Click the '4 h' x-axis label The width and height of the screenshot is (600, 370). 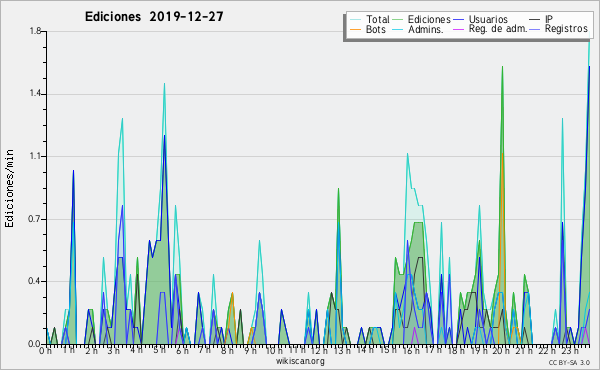click(x=136, y=350)
